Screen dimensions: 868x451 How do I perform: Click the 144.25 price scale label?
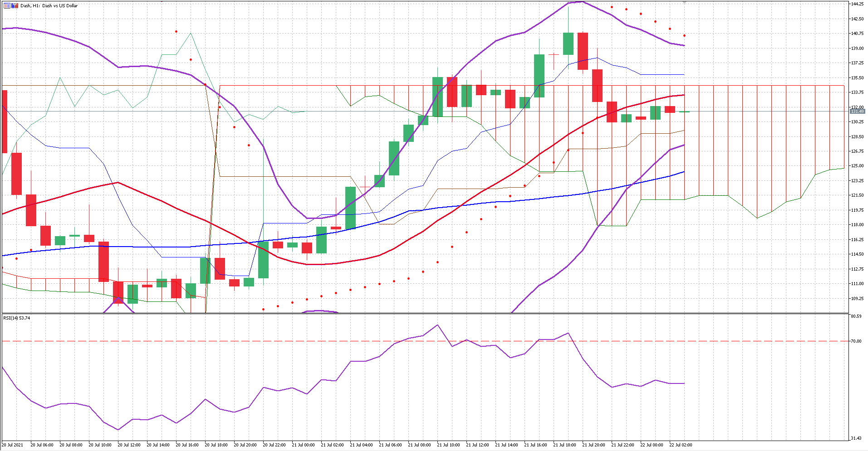point(857,4)
